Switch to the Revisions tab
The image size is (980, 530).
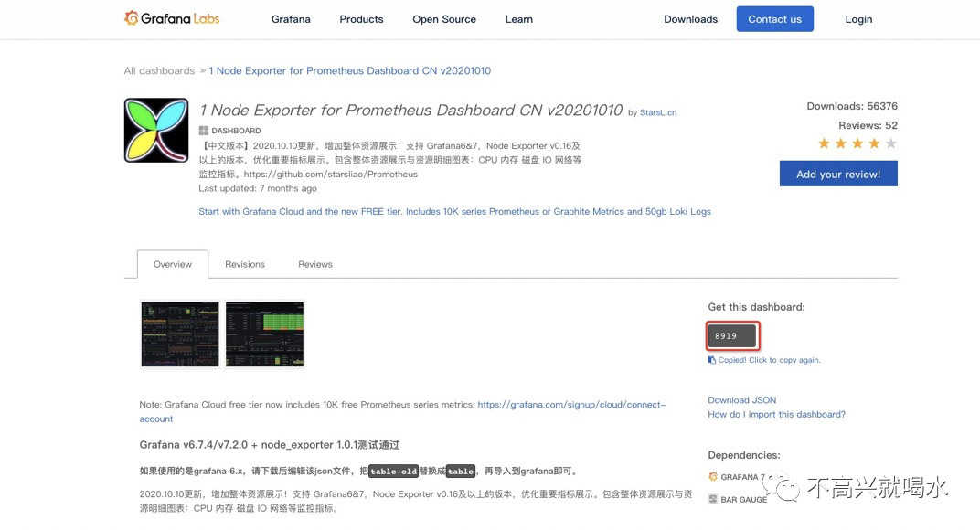point(245,264)
